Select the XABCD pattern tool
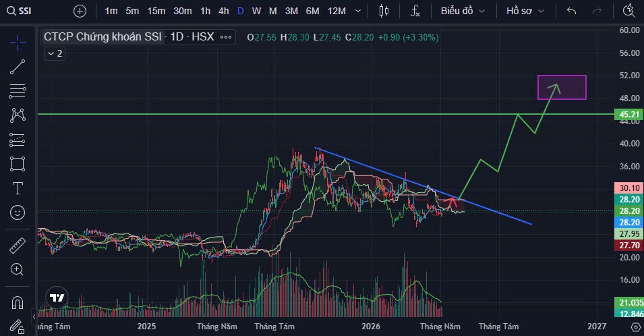The image size is (644, 336). click(18, 115)
